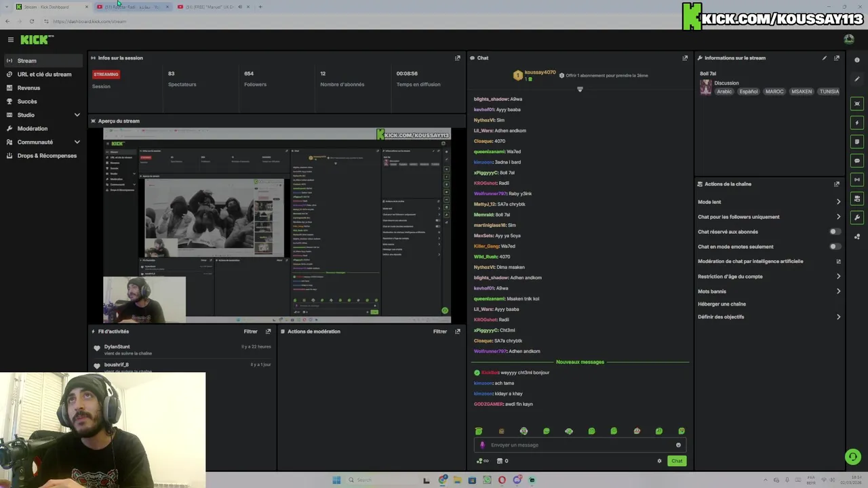
Task: Click Héberger une chaîne
Action: click(x=722, y=304)
